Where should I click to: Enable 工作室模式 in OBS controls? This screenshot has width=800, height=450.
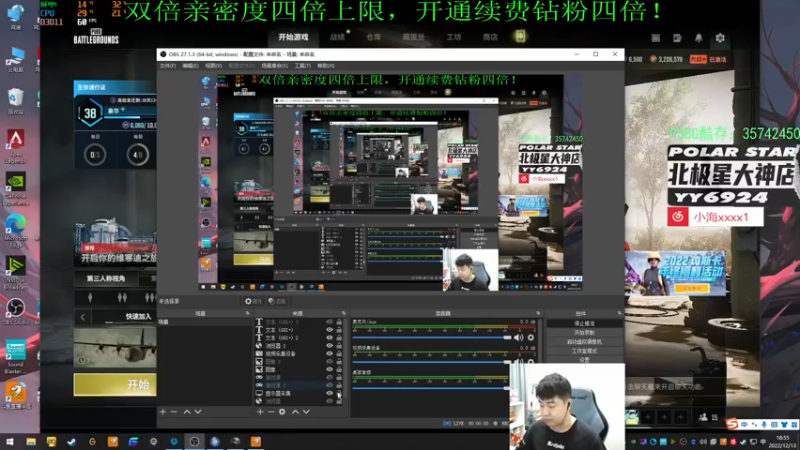click(584, 351)
